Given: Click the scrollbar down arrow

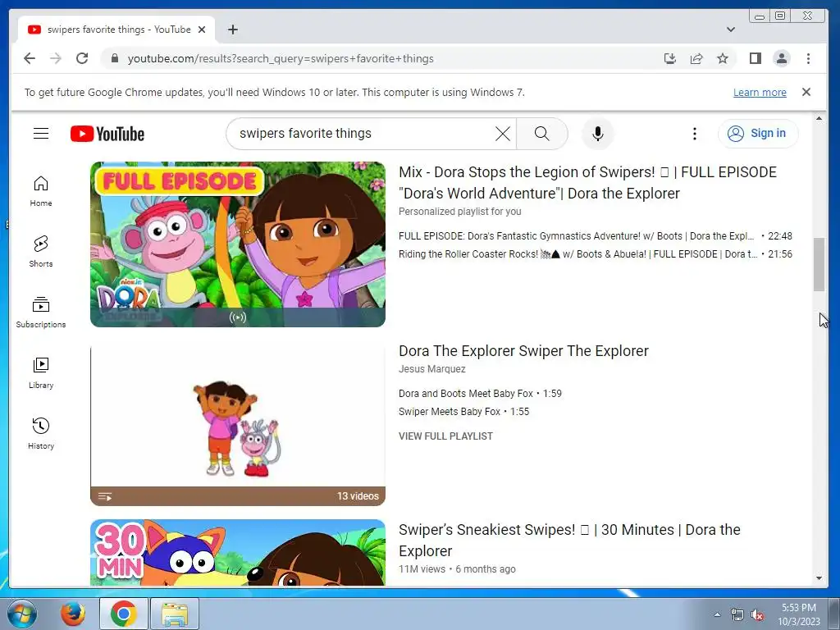Looking at the screenshot, I should click(x=819, y=578).
